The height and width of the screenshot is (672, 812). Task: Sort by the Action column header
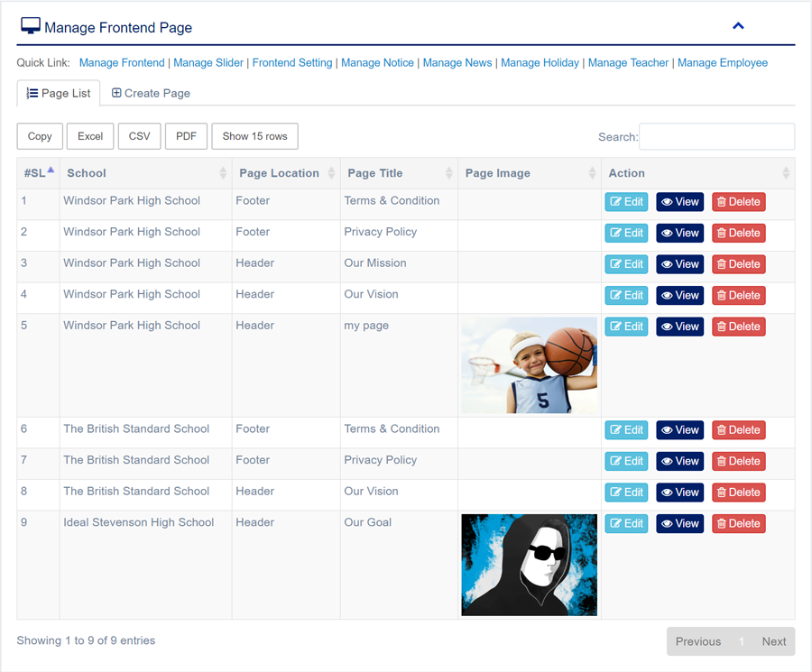tap(698, 173)
